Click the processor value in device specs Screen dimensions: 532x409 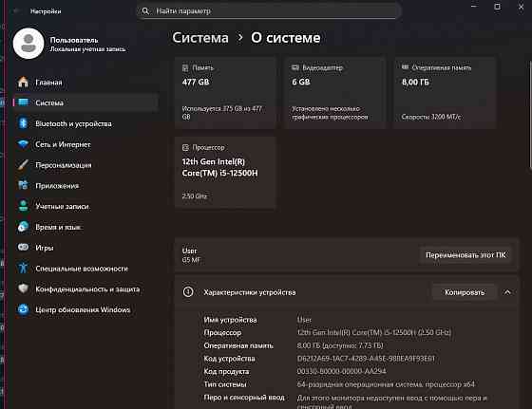click(374, 332)
